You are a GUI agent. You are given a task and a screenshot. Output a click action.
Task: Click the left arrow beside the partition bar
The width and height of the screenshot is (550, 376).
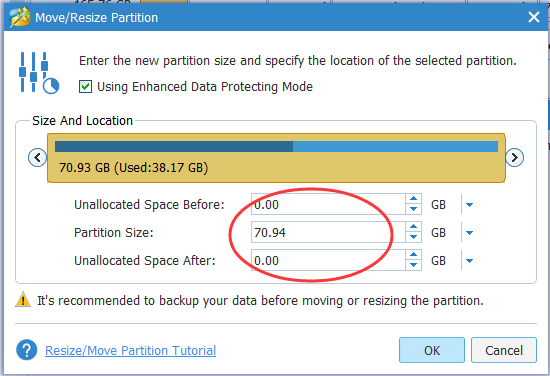point(37,157)
